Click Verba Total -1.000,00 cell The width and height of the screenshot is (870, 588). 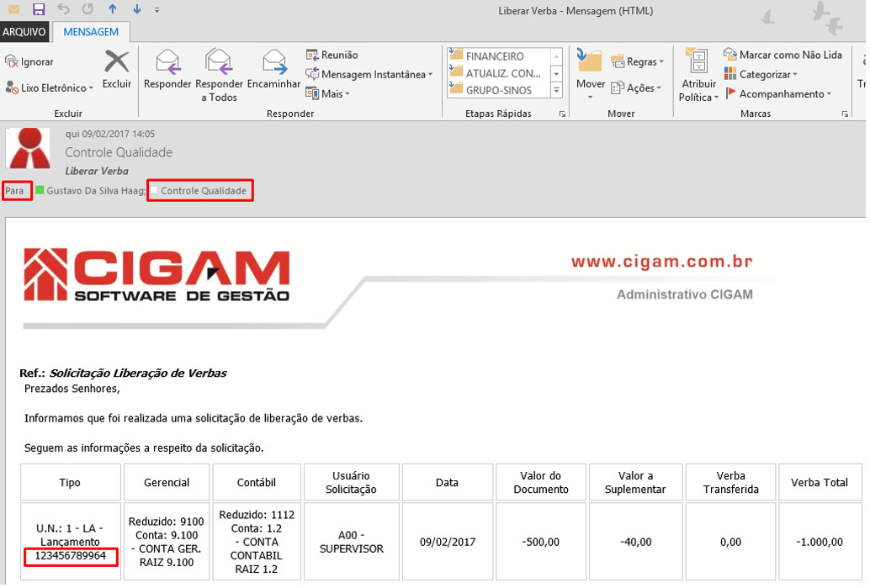[x=819, y=542]
